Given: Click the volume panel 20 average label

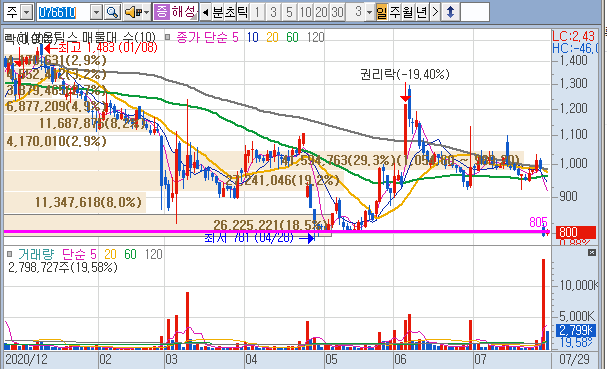Looking at the screenshot, I should [110, 254].
